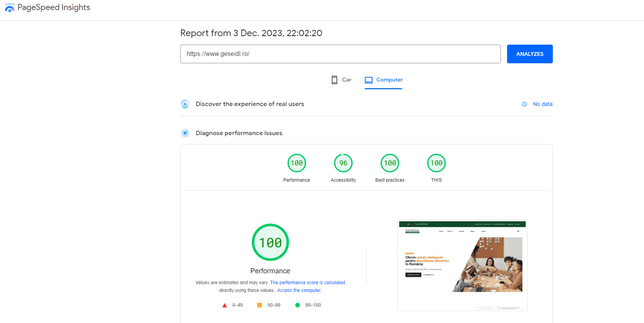
Task: Switch to the Car device tab
Action: pyautogui.click(x=341, y=80)
